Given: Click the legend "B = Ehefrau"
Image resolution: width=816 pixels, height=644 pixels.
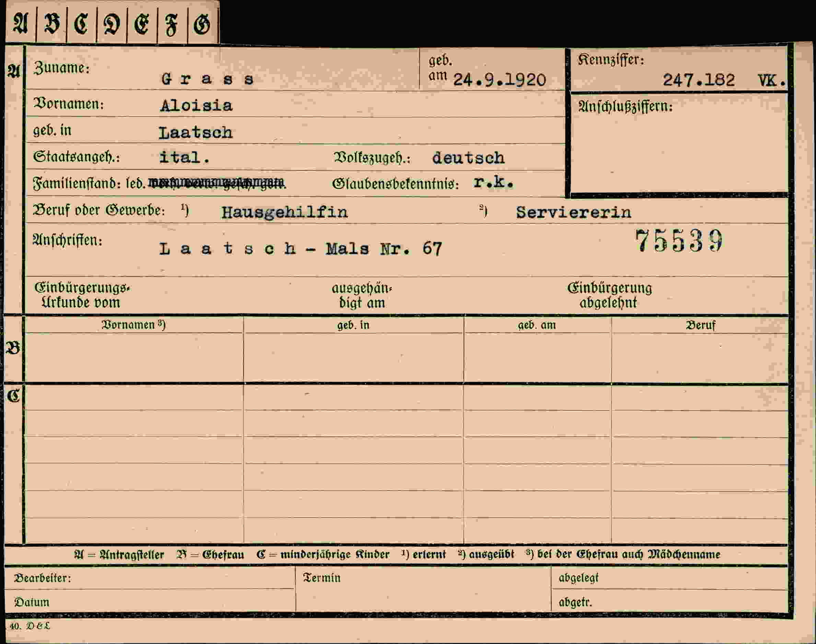Looking at the screenshot, I should click(210, 555).
